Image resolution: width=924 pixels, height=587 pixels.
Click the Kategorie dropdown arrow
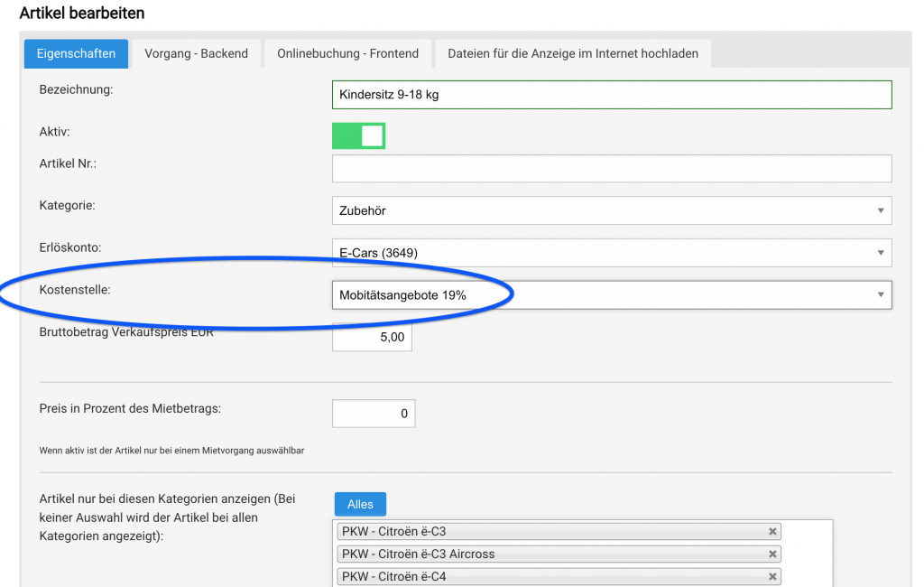pos(881,210)
